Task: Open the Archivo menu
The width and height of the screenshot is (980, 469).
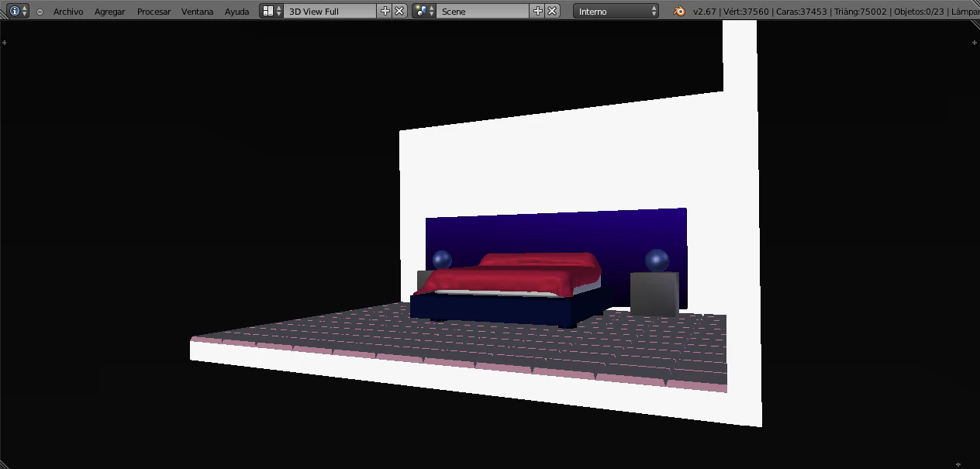Action: tap(68, 12)
